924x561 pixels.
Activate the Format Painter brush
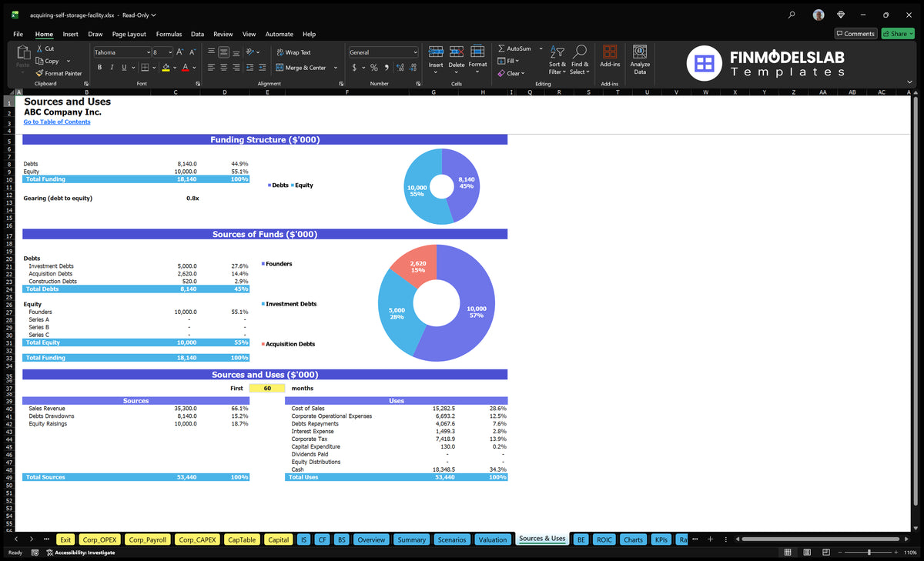tap(59, 73)
